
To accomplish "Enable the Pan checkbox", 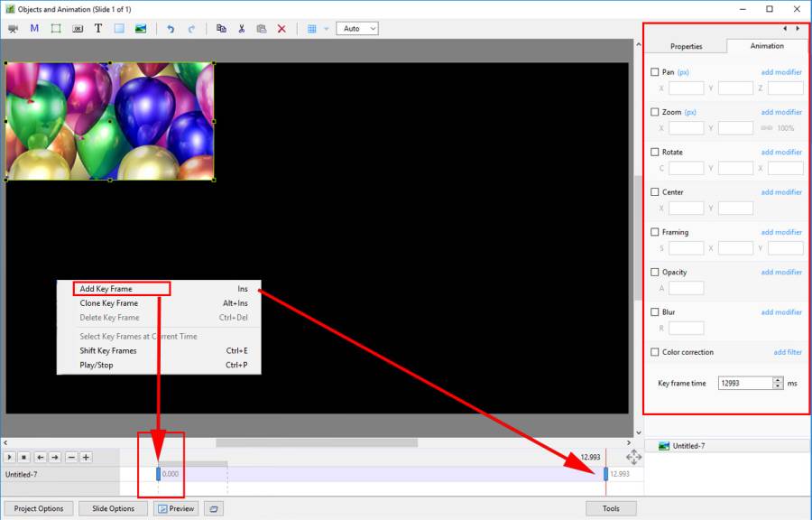I will click(x=655, y=72).
